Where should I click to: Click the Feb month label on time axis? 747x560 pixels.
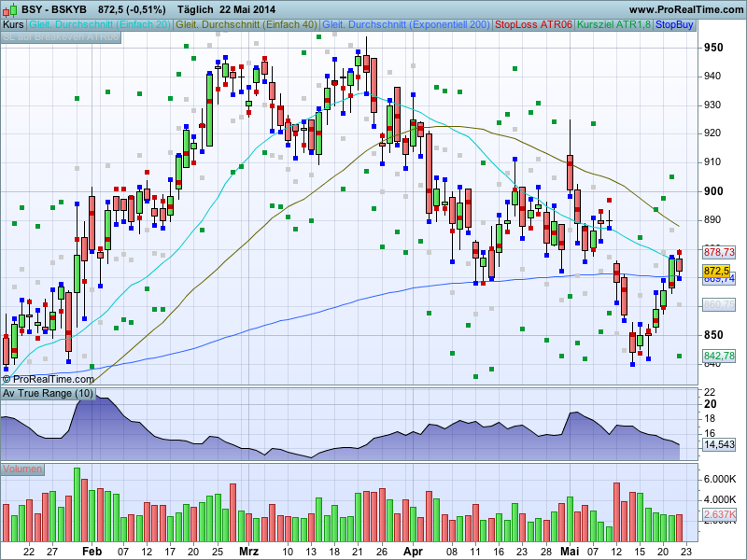coord(92,552)
